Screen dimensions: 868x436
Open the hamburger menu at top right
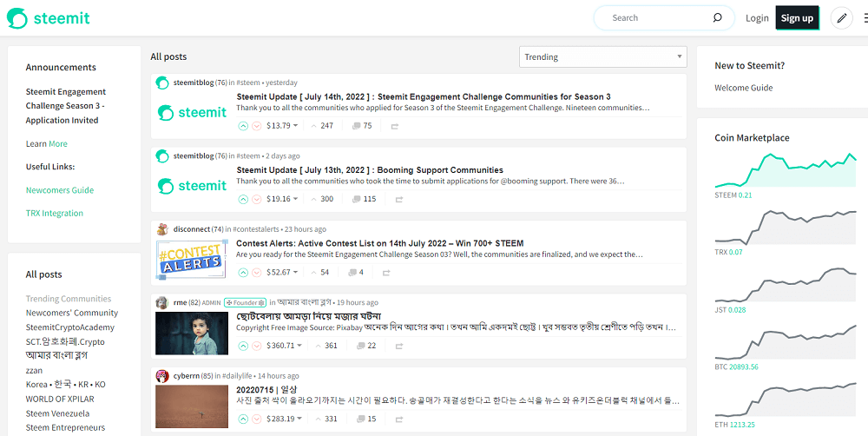(x=865, y=18)
